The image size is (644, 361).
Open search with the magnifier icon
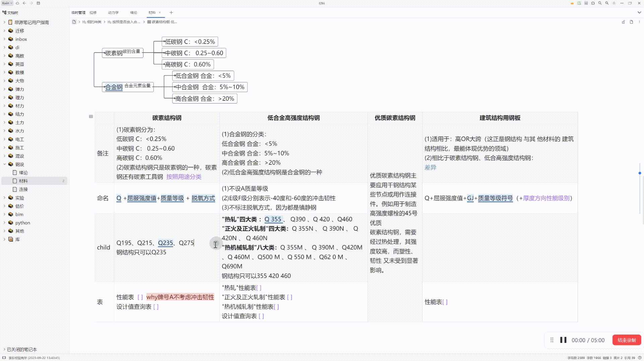pos(600,3)
